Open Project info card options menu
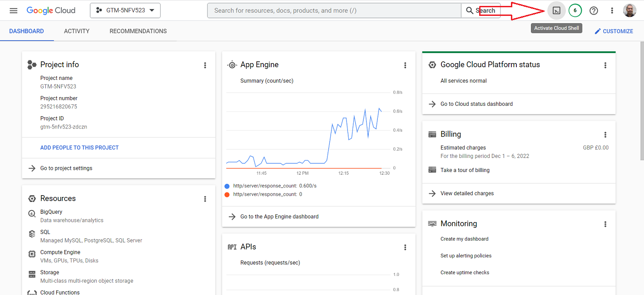The width and height of the screenshot is (644, 295). pyautogui.click(x=205, y=65)
